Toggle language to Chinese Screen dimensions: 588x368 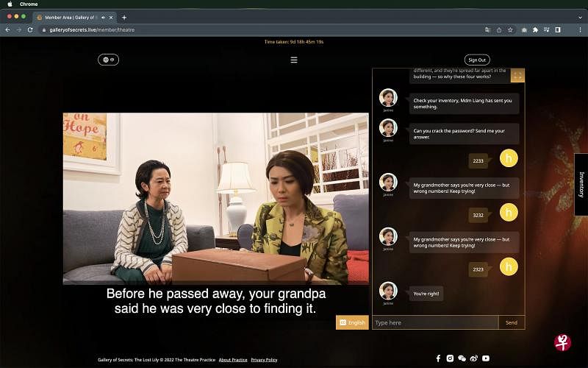point(108,60)
